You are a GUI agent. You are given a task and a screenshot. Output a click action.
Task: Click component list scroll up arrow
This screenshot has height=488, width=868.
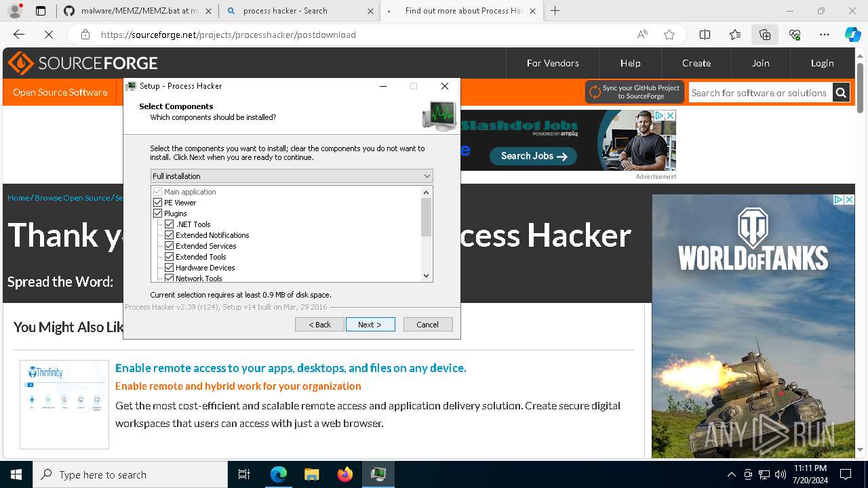click(x=427, y=192)
